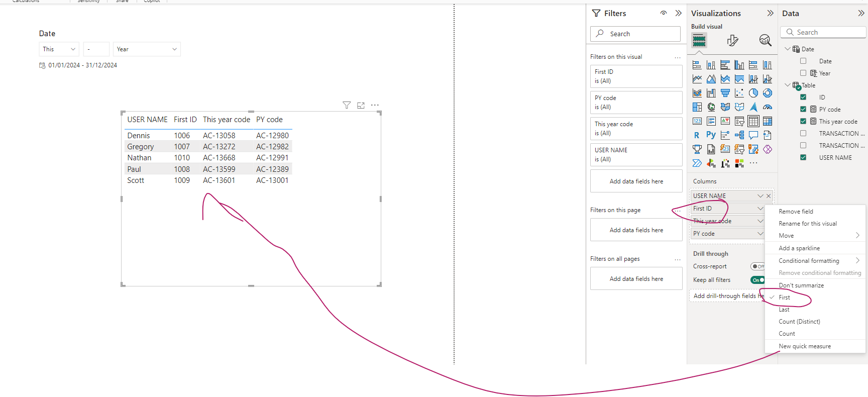Open the Year period dropdown
868x397 pixels.
coord(147,49)
